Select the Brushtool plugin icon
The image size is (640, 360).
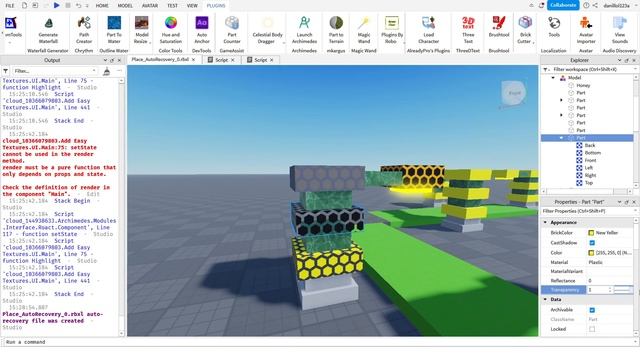pyautogui.click(x=499, y=23)
